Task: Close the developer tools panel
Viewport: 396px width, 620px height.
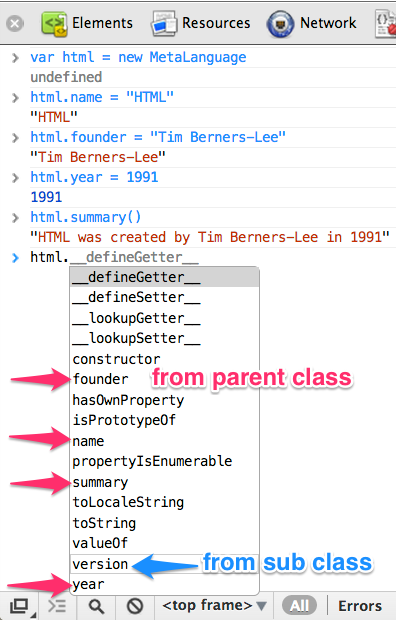Action: coord(15,23)
